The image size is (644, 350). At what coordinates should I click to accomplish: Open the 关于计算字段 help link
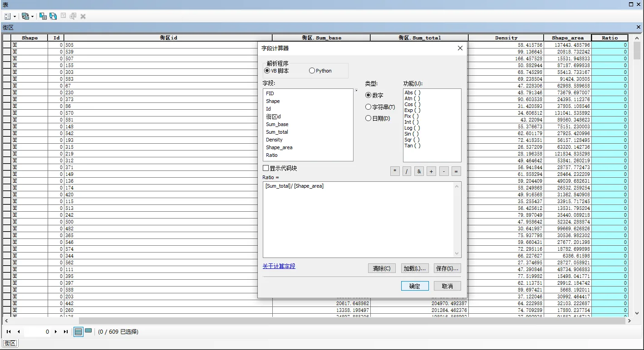pos(279,266)
